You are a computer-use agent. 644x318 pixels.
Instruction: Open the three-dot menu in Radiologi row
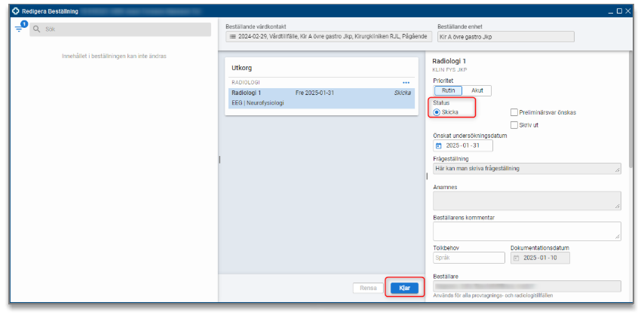[406, 82]
